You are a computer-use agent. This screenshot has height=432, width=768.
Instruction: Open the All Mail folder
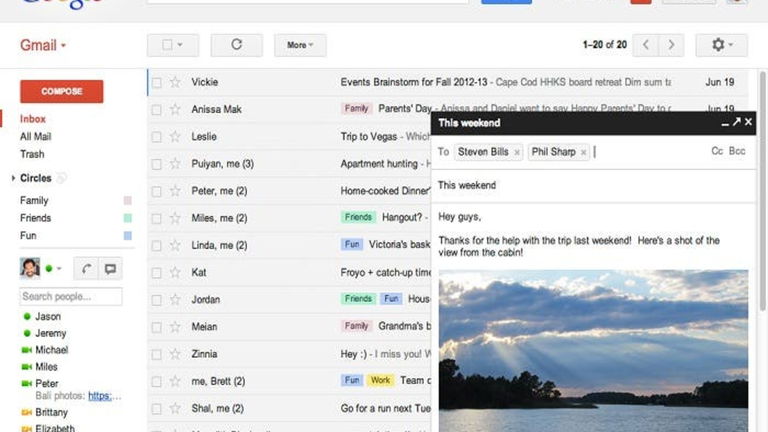pyautogui.click(x=36, y=137)
